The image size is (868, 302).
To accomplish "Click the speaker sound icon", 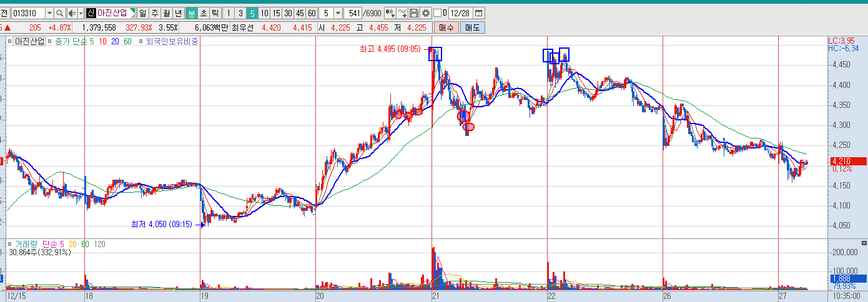I will click(x=72, y=13).
